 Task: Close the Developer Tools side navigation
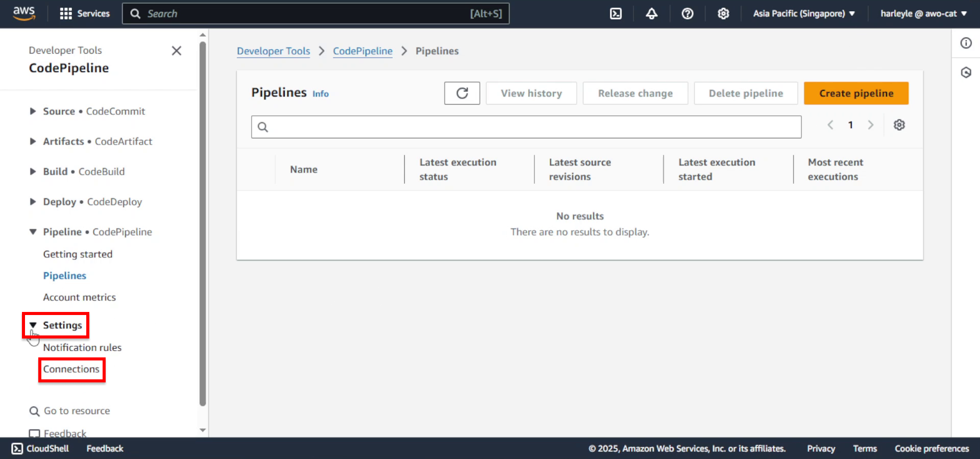pyautogui.click(x=177, y=51)
